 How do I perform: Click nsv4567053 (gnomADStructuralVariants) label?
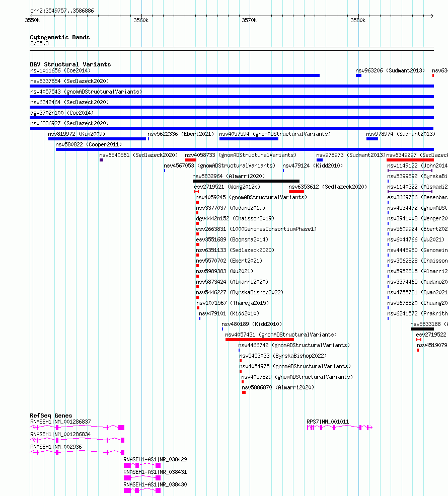(219, 166)
